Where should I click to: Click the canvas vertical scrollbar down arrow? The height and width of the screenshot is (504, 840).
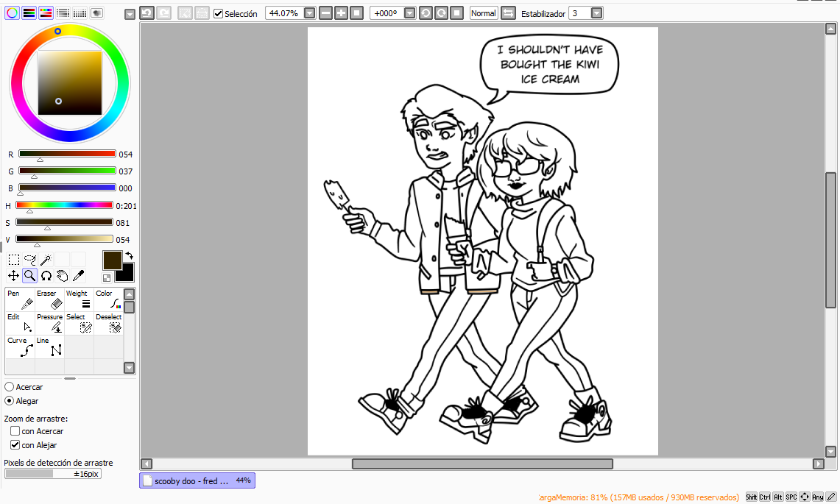coord(830,452)
